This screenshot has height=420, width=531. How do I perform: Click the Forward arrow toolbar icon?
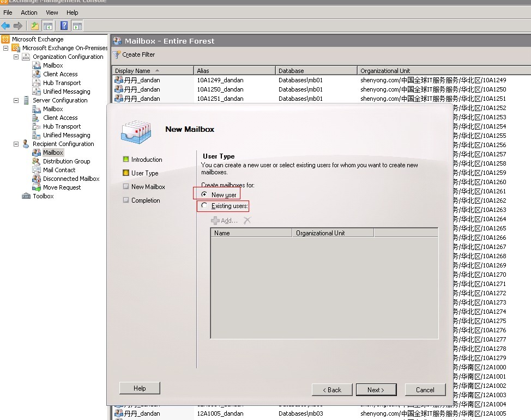18,26
